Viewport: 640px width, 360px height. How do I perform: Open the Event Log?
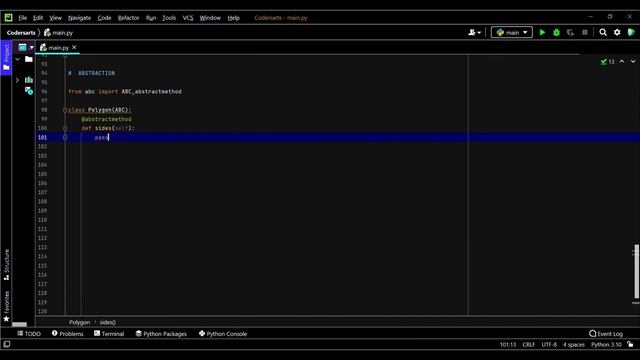pos(606,333)
